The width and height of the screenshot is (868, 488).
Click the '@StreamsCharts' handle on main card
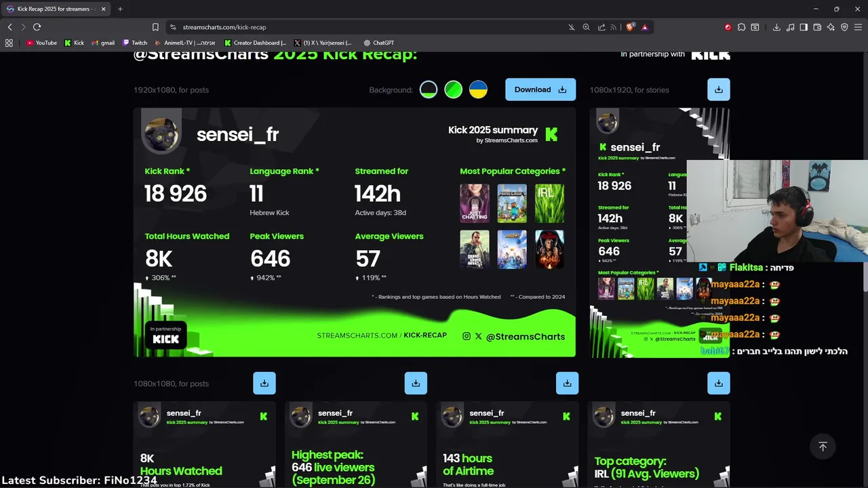tap(526, 336)
